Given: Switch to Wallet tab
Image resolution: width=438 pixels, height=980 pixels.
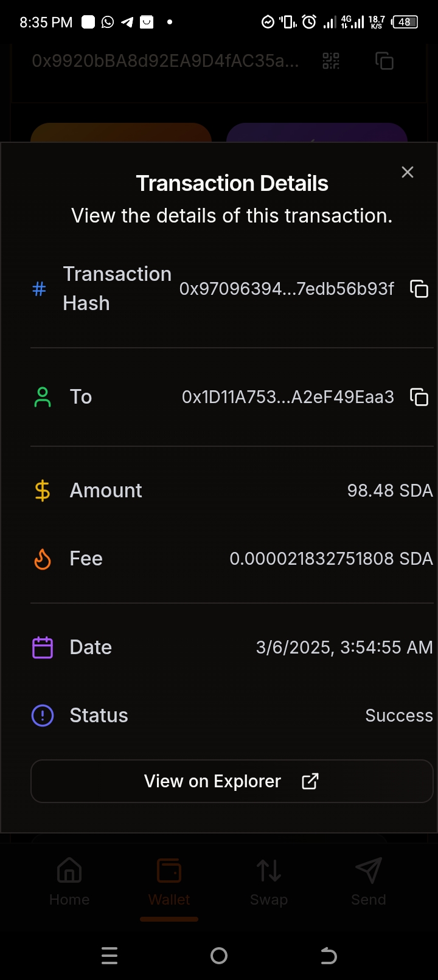Looking at the screenshot, I should [169, 880].
